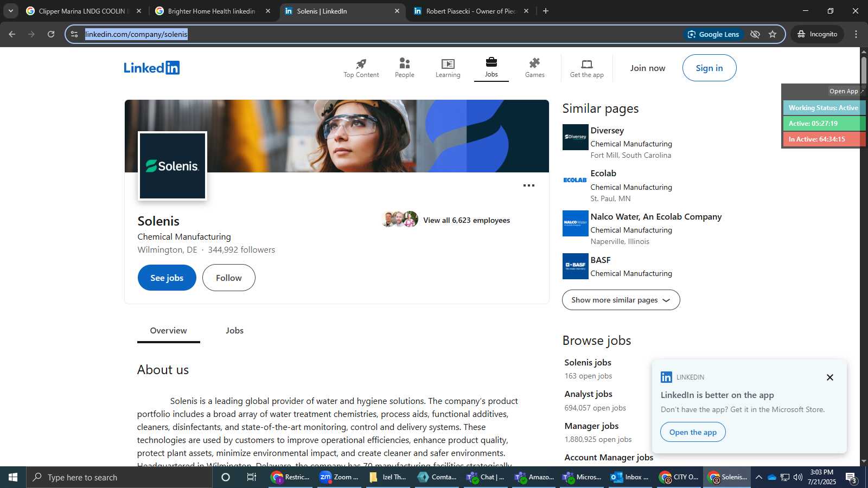Select the Jobs tab under company card
Screen dimensions: 868x488
point(234,331)
